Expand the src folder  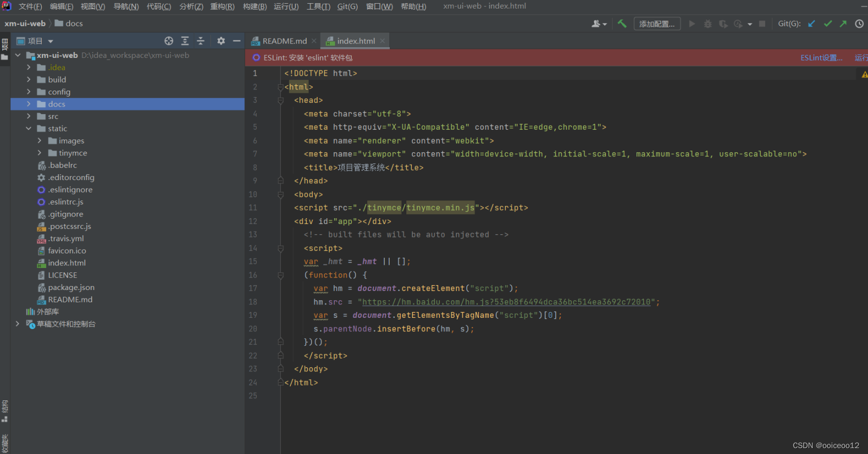(x=29, y=116)
